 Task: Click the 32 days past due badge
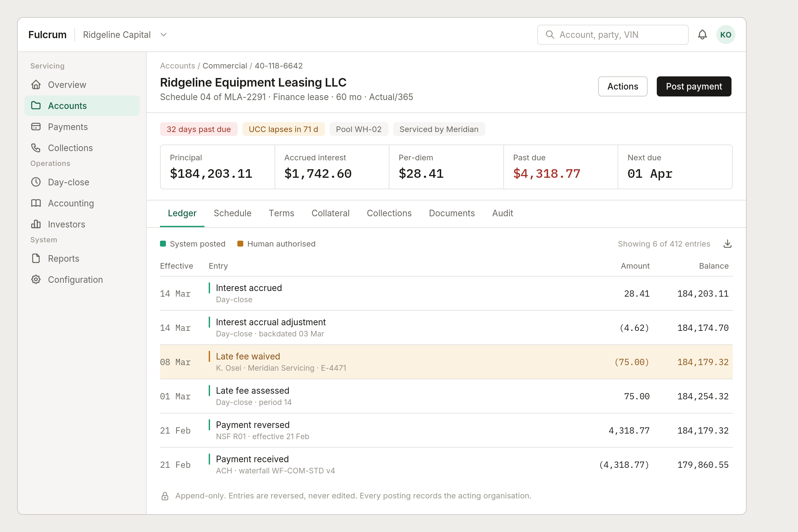[x=199, y=129]
